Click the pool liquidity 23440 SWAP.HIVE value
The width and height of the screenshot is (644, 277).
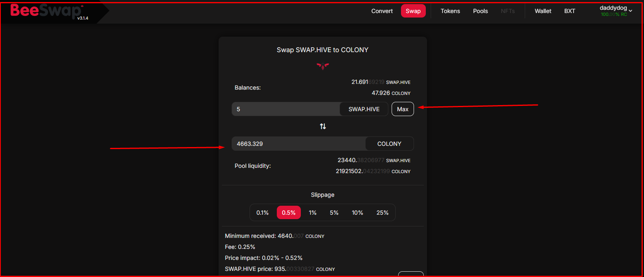point(374,160)
